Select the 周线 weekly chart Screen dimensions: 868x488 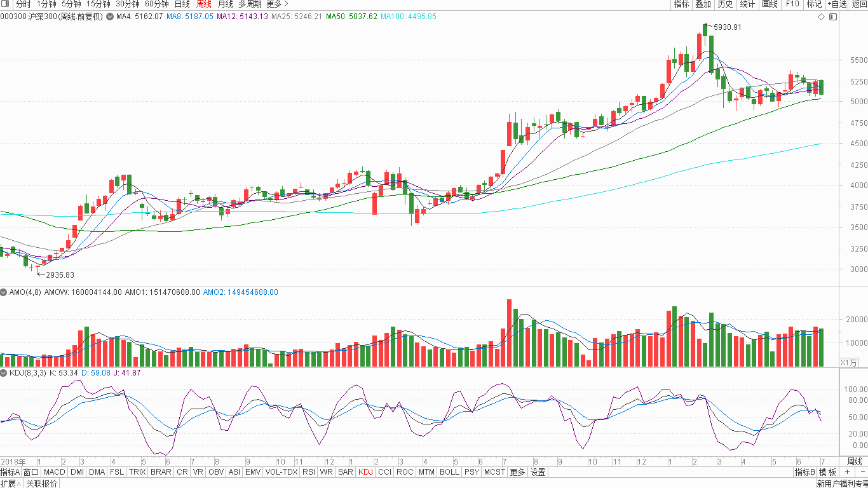[203, 4]
